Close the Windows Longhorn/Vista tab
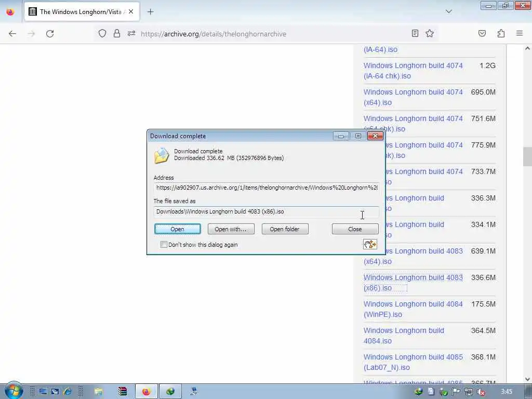532x399 pixels. tap(131, 12)
